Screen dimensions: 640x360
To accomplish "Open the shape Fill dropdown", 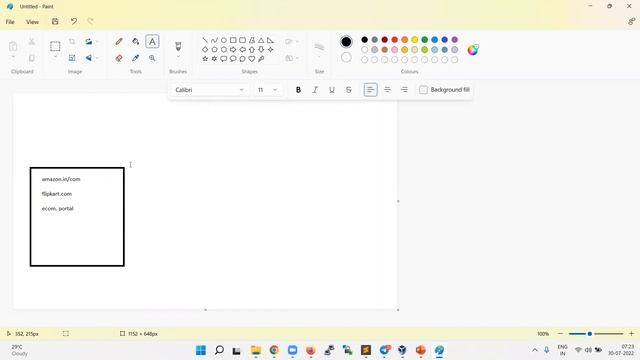I will coord(292,58).
